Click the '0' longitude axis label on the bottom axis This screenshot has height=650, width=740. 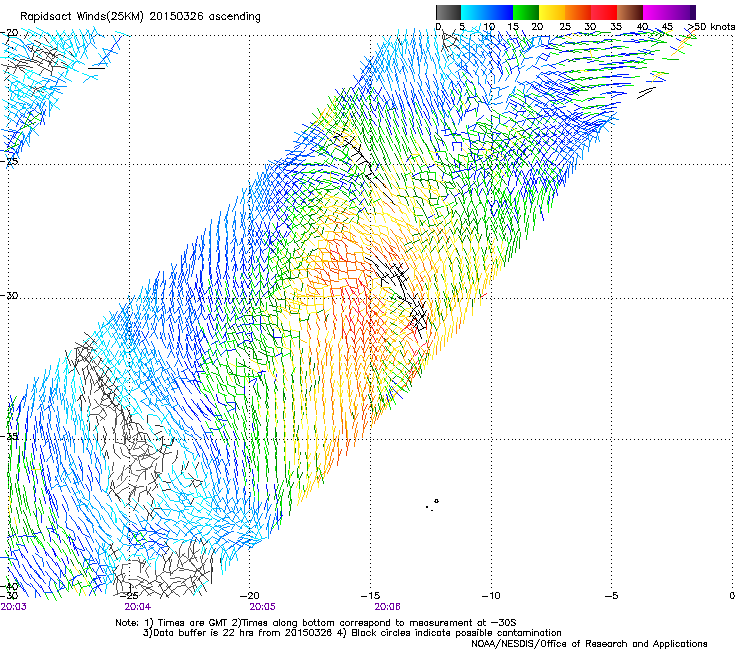pyautogui.click(x=732, y=596)
